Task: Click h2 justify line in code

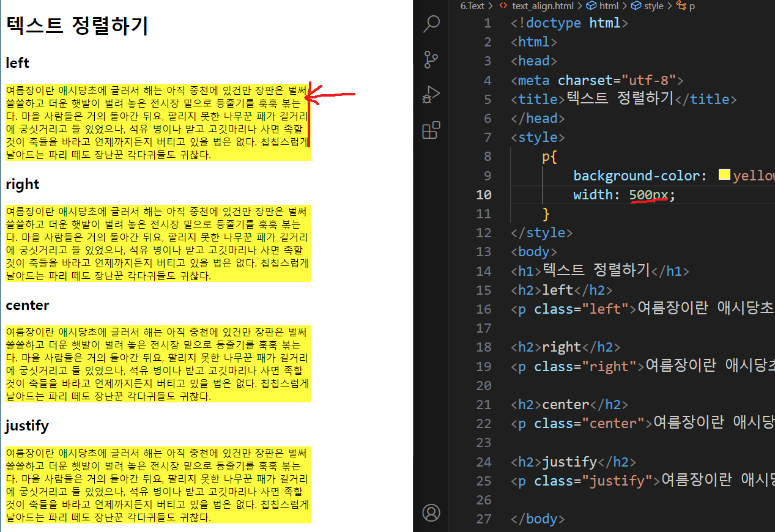Action: point(573,461)
